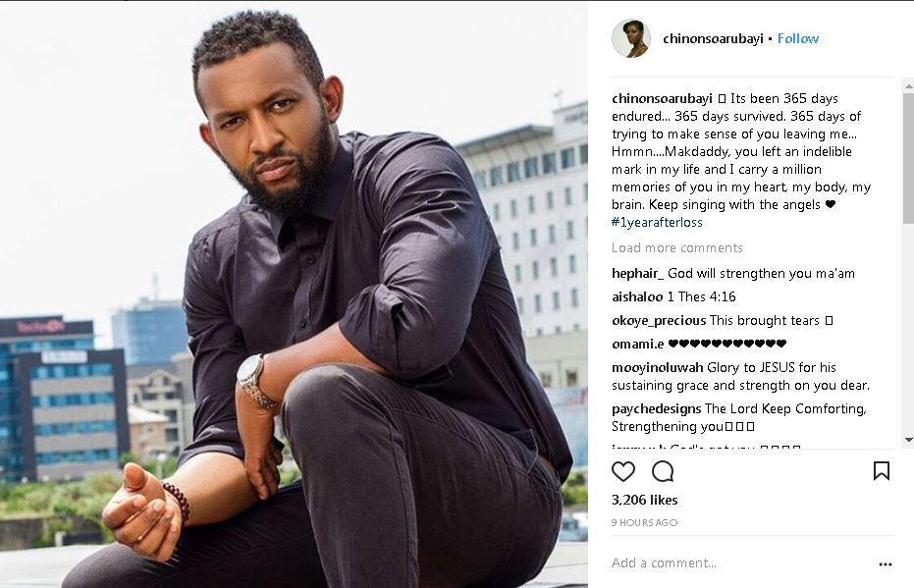Open the #1yearafterloss hashtag

657,222
